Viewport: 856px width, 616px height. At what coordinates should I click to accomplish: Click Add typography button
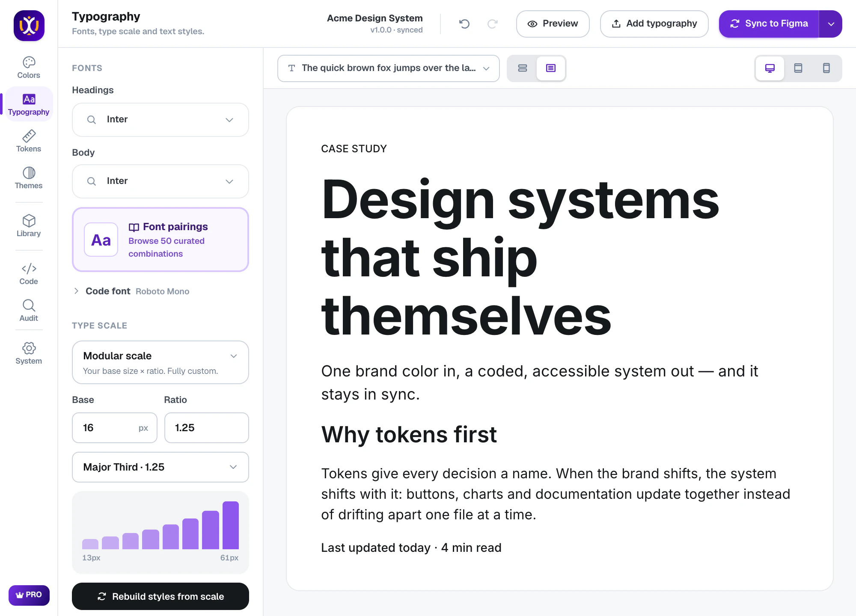point(654,24)
